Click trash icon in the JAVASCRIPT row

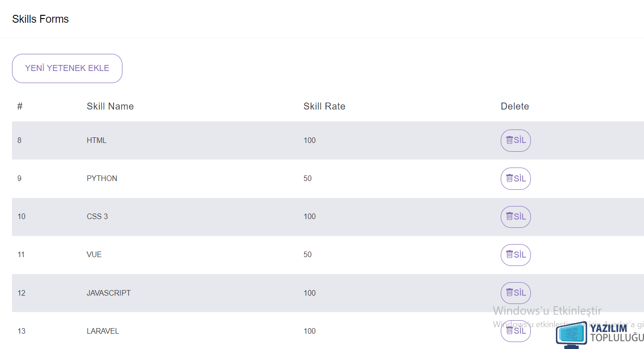click(509, 292)
